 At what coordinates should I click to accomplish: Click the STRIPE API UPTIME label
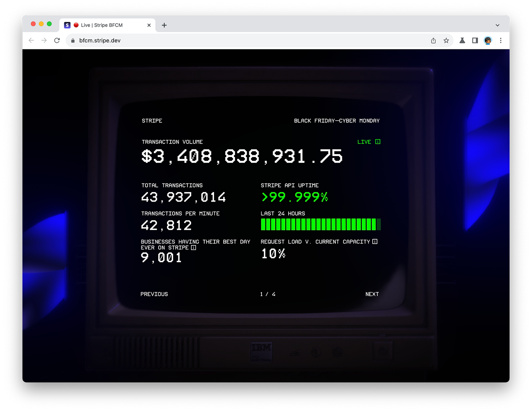pos(290,185)
